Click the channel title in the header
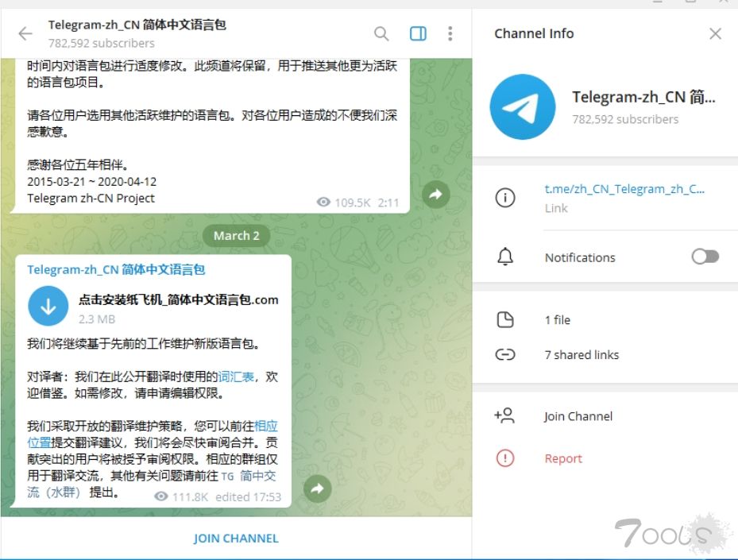 tap(135, 25)
